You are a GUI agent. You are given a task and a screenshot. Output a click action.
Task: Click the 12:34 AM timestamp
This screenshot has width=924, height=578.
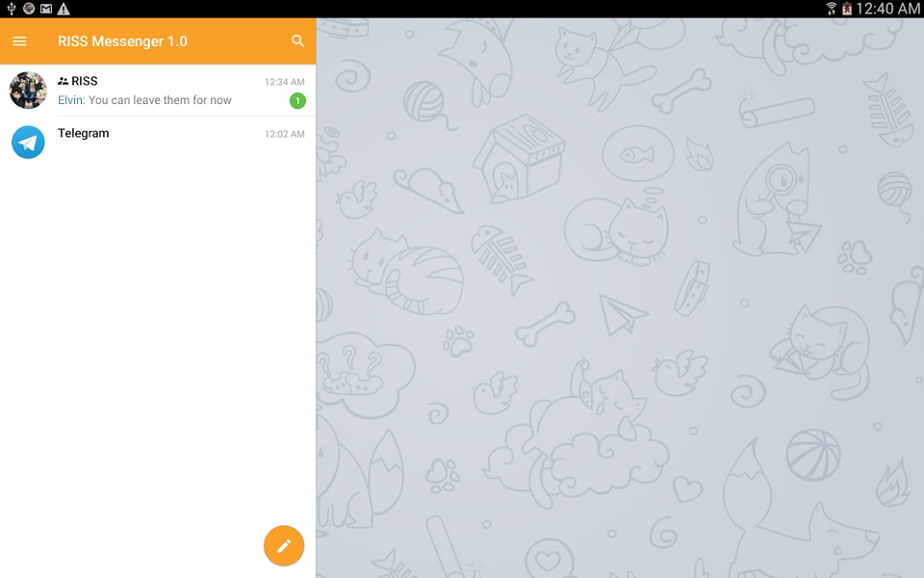click(x=285, y=82)
